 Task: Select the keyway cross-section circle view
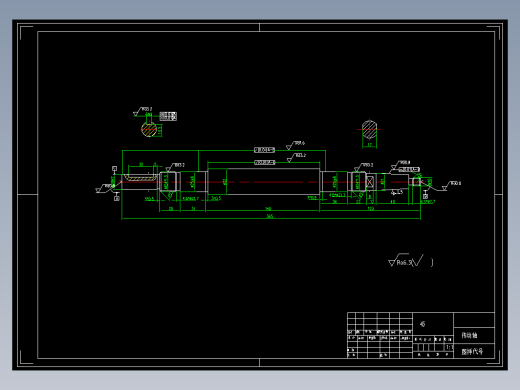[149, 130]
